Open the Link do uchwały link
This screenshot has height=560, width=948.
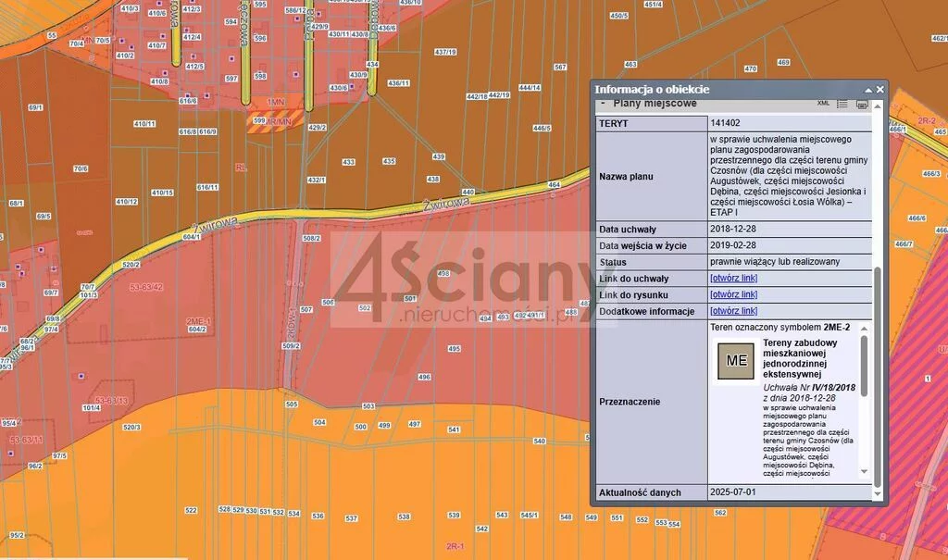733,279
